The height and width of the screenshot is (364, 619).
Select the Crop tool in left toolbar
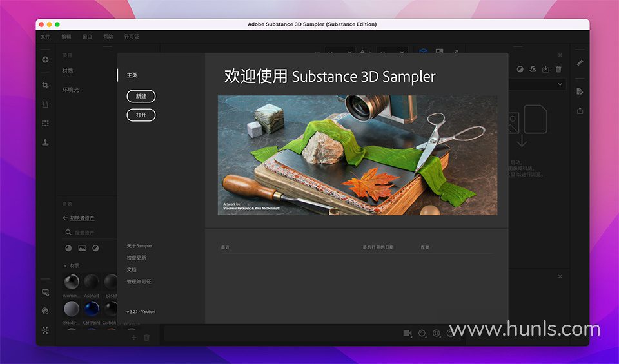click(45, 85)
